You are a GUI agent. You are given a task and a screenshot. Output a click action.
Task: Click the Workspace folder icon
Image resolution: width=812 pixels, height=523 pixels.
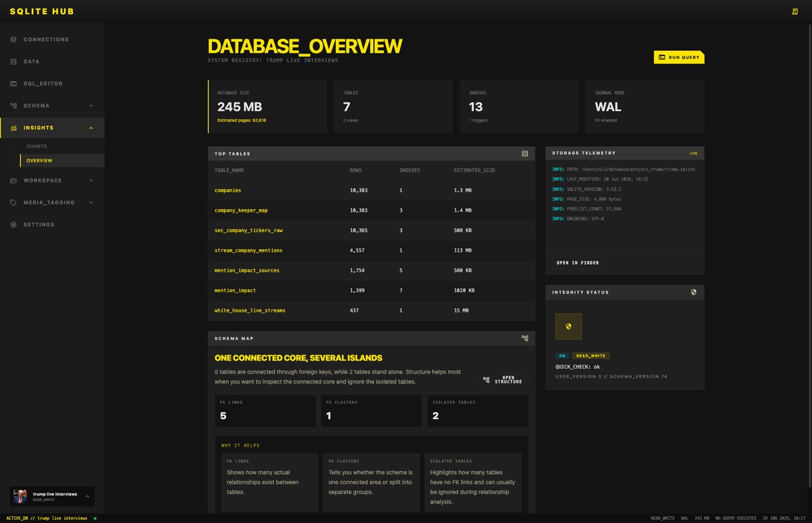(x=14, y=181)
